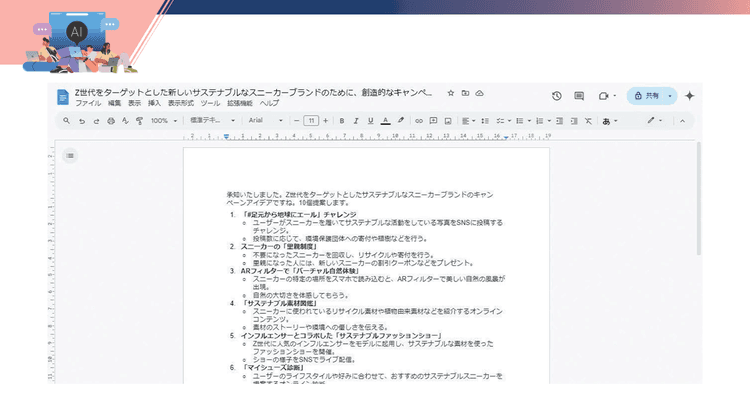The width and height of the screenshot is (750, 394).
Task: Open the highlight color picker
Action: click(401, 121)
